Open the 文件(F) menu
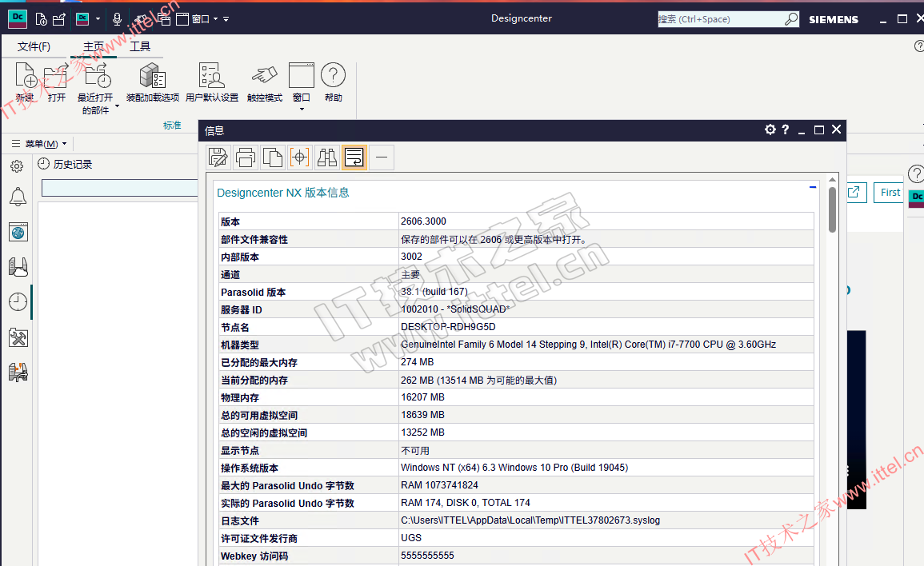 coord(34,46)
